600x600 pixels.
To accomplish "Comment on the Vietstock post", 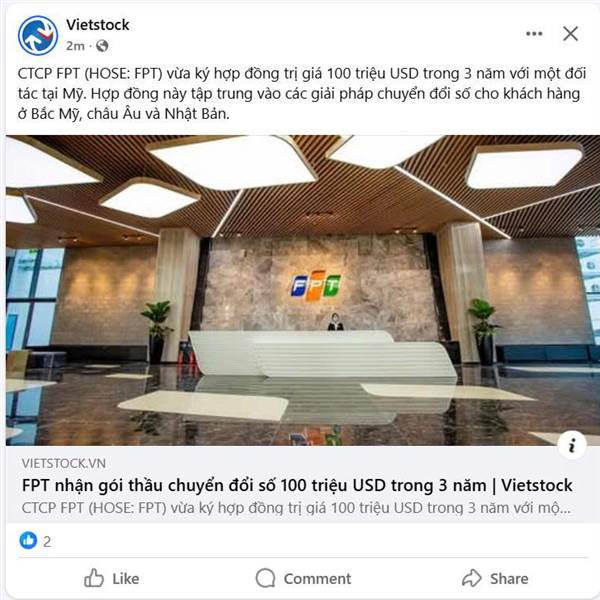I will pos(303,578).
